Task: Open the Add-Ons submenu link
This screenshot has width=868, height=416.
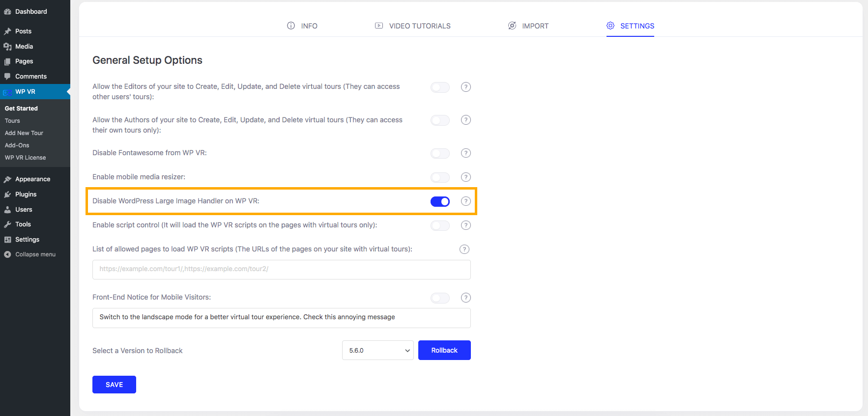Action: tap(17, 145)
